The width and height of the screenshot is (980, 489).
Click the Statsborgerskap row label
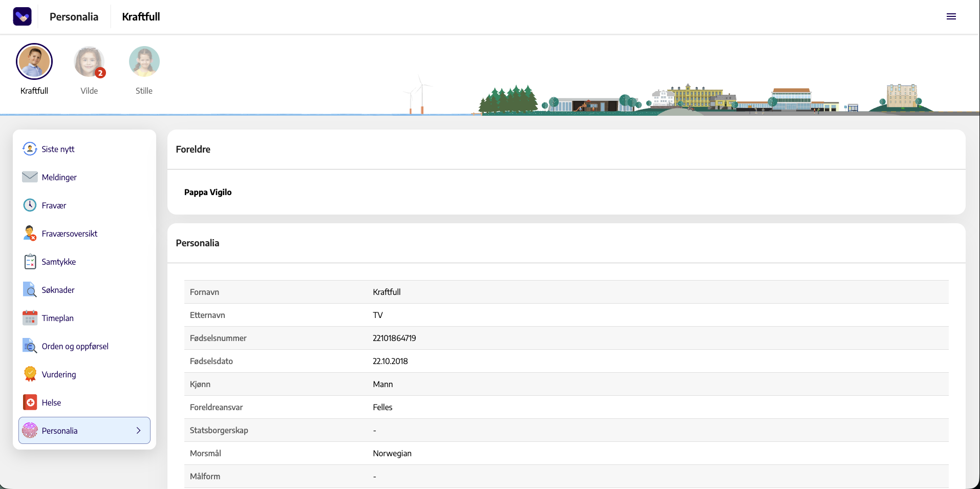tap(219, 430)
